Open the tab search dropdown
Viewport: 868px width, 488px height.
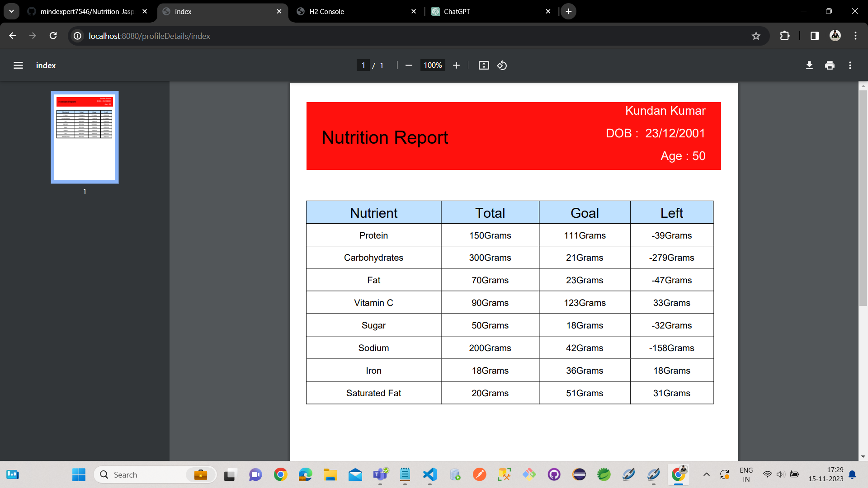tap(11, 11)
